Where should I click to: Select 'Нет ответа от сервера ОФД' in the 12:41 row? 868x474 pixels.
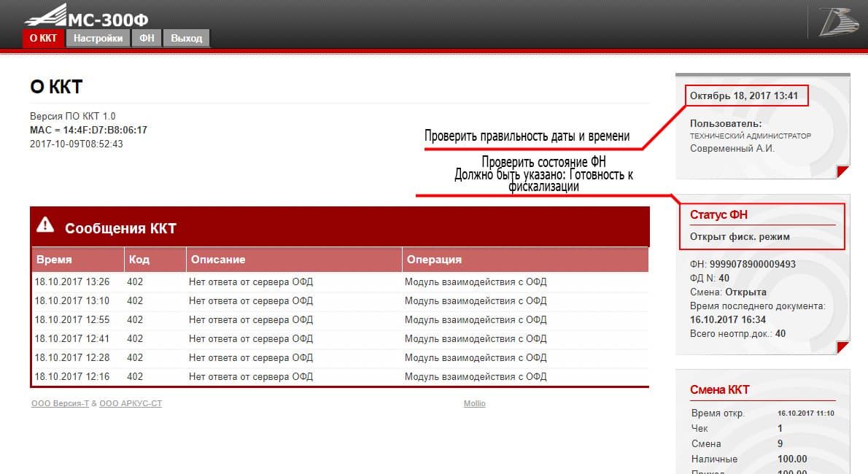tap(251, 338)
